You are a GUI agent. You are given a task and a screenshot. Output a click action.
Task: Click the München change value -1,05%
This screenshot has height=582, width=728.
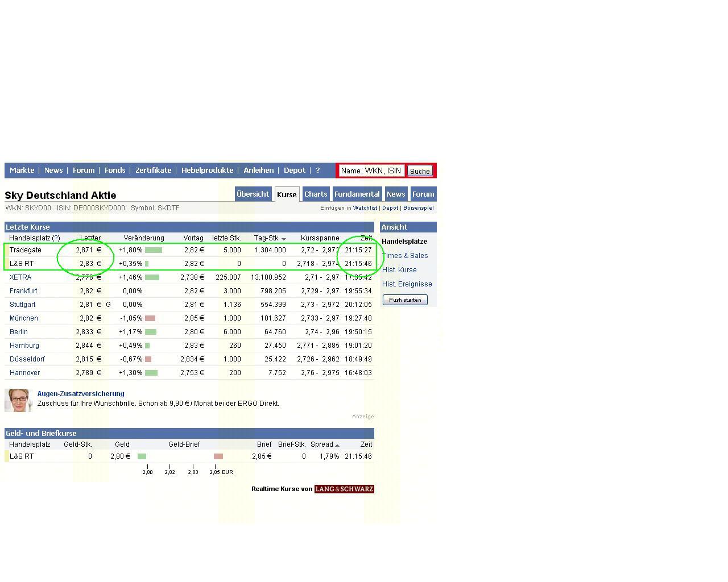131,318
